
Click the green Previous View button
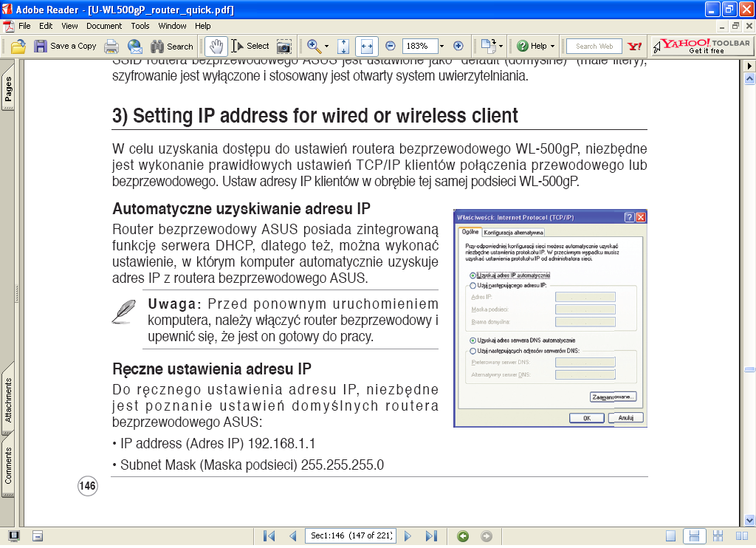coord(463,536)
